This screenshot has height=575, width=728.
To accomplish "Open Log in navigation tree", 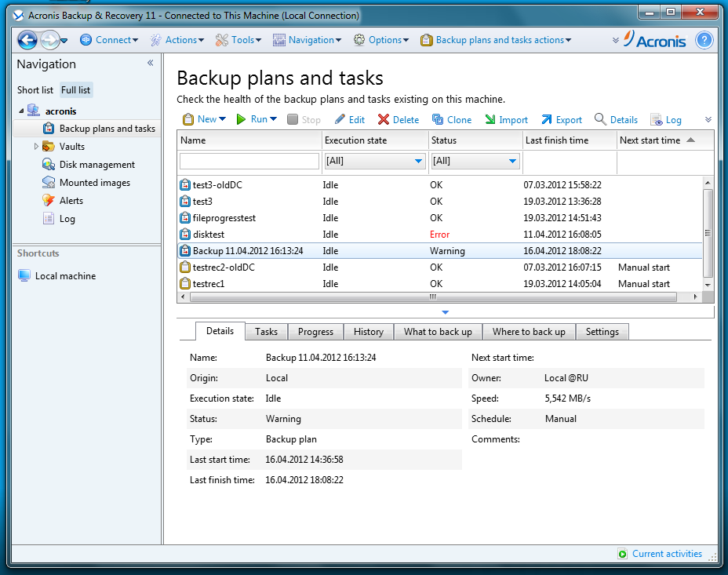I will tap(59, 219).
